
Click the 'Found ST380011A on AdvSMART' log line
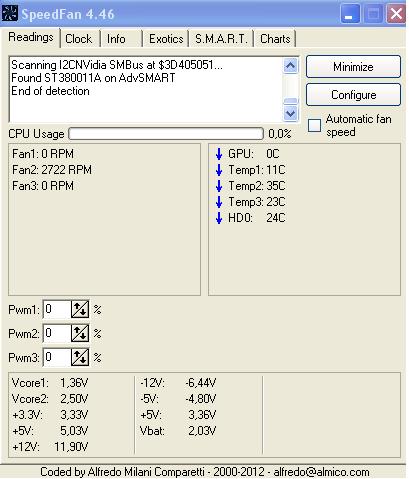[93, 78]
